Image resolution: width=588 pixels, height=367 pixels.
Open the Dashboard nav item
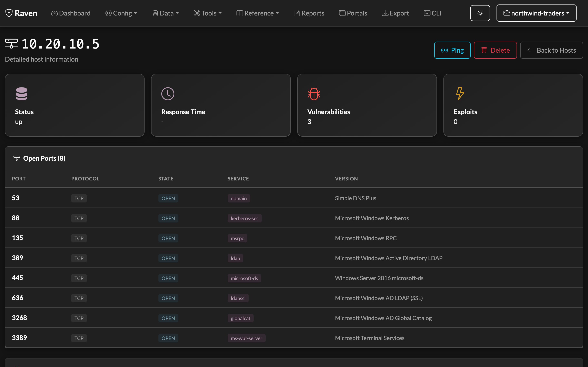pos(71,13)
